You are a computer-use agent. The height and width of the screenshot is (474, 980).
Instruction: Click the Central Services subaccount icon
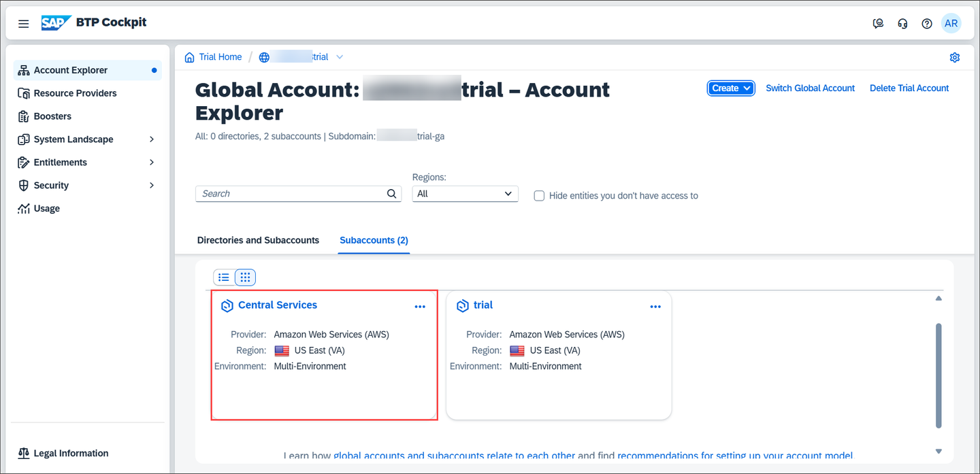227,306
